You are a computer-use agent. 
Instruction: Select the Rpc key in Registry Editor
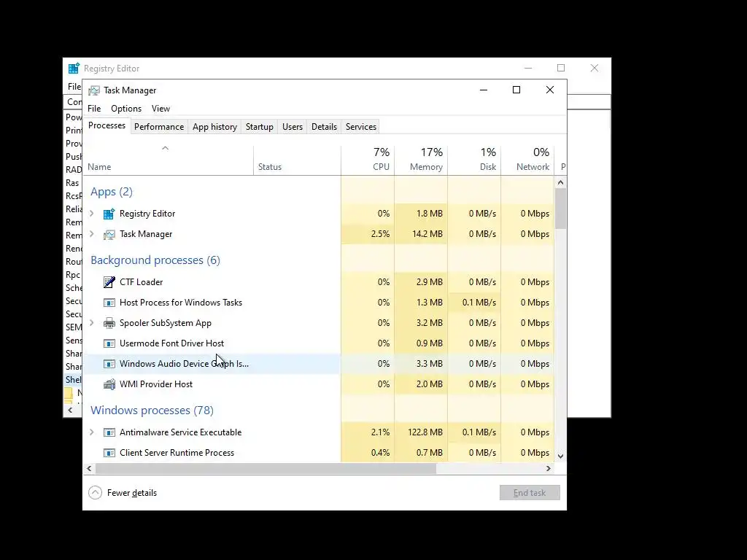pos(73,275)
